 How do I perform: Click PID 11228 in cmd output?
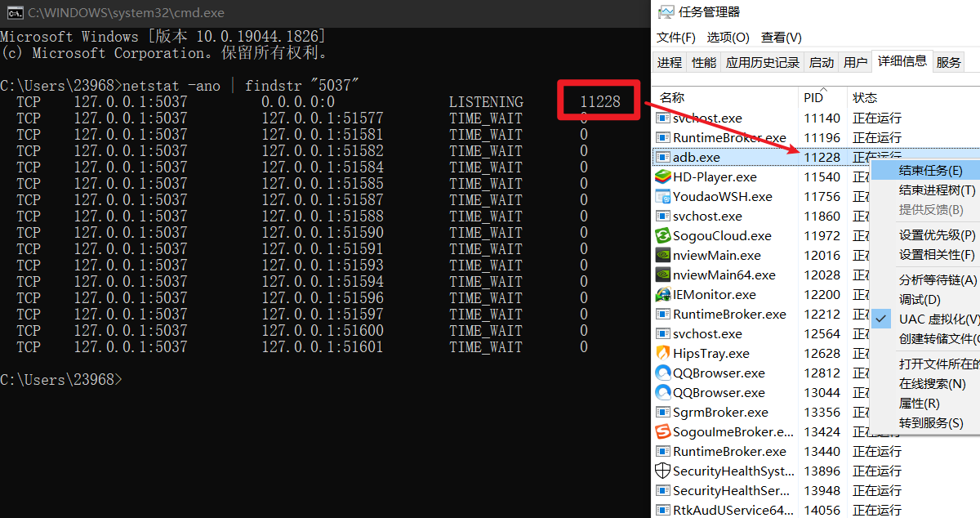(x=600, y=102)
